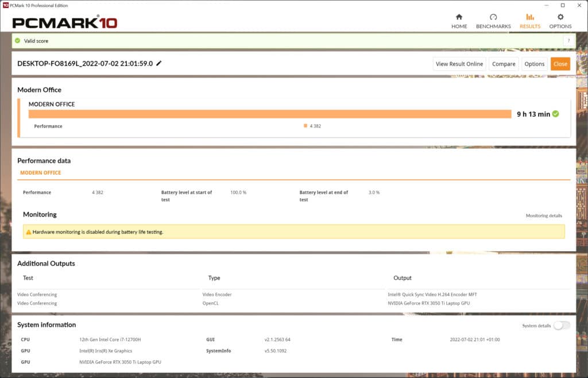Click the 3.0 % battery end value
The height and width of the screenshot is (378, 588).
click(x=374, y=192)
